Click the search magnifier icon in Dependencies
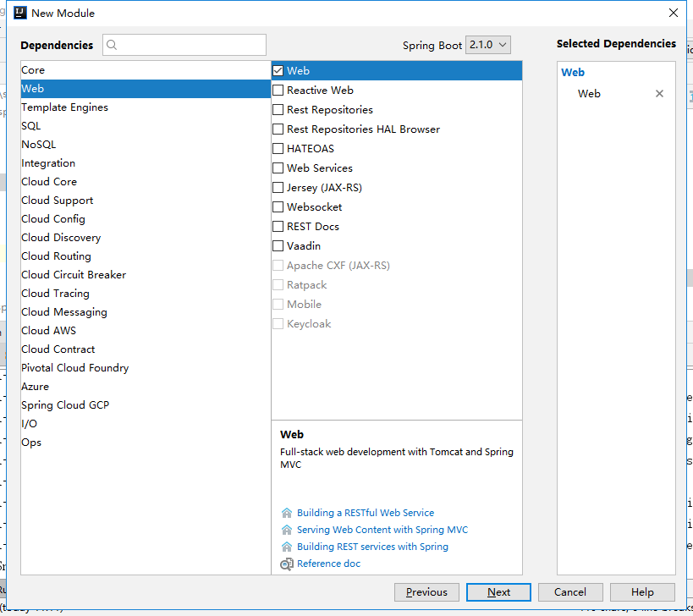The image size is (693, 616). 112,45
